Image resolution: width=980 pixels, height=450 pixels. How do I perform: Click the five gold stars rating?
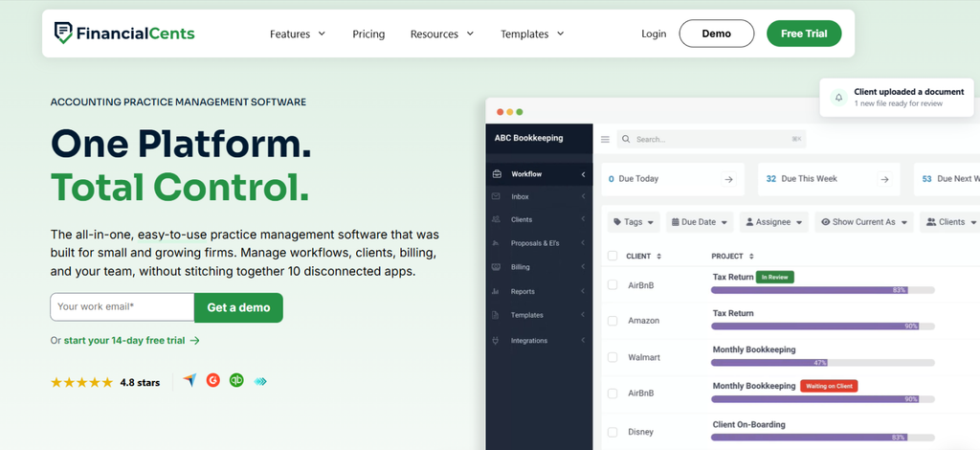coord(82,382)
